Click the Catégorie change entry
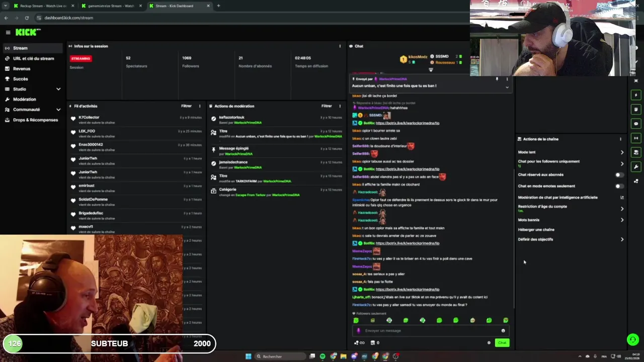This screenshot has height=362, width=644. pos(277,192)
